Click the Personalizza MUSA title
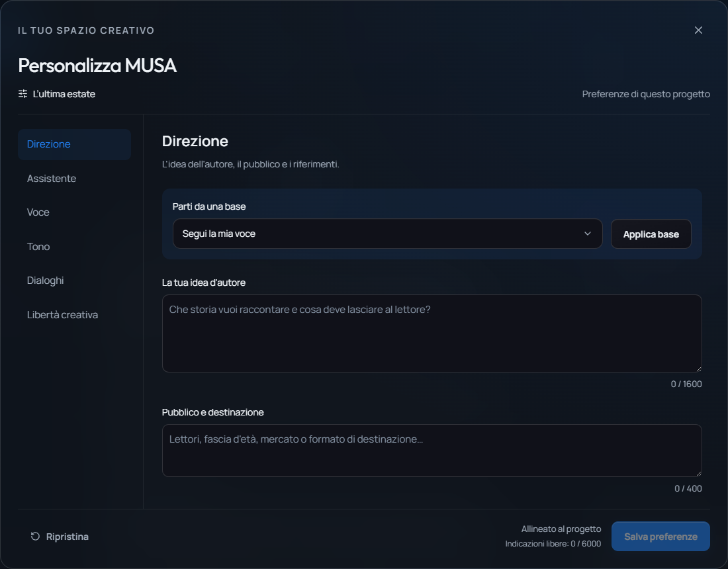Screen dimensions: 728x569 (97, 66)
